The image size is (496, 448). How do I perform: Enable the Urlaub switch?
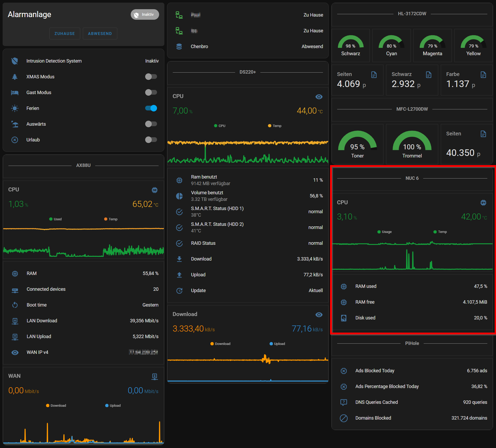click(x=151, y=140)
